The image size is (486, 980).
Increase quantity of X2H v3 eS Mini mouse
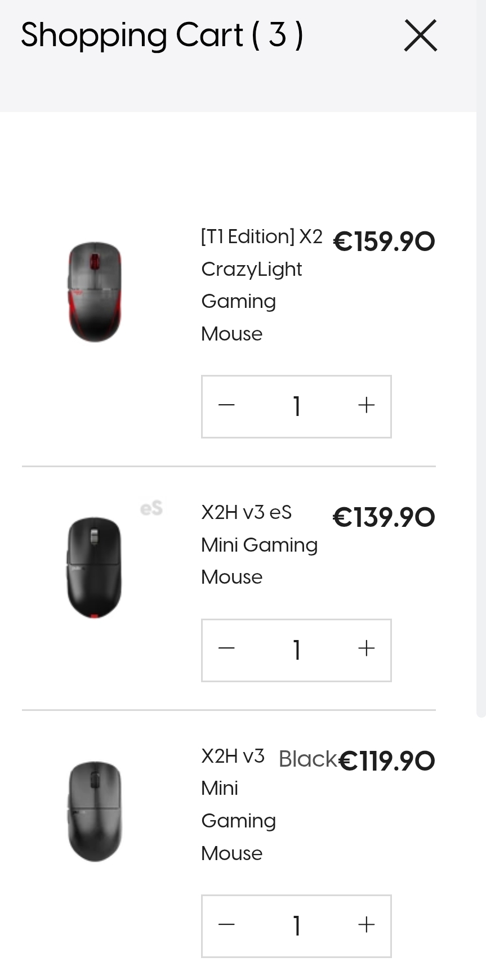pos(366,650)
